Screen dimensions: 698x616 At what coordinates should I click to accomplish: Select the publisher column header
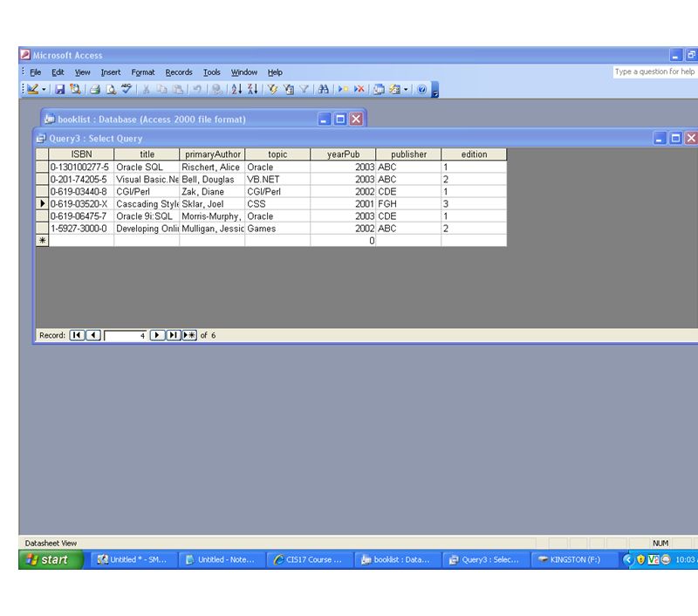pyautogui.click(x=408, y=154)
